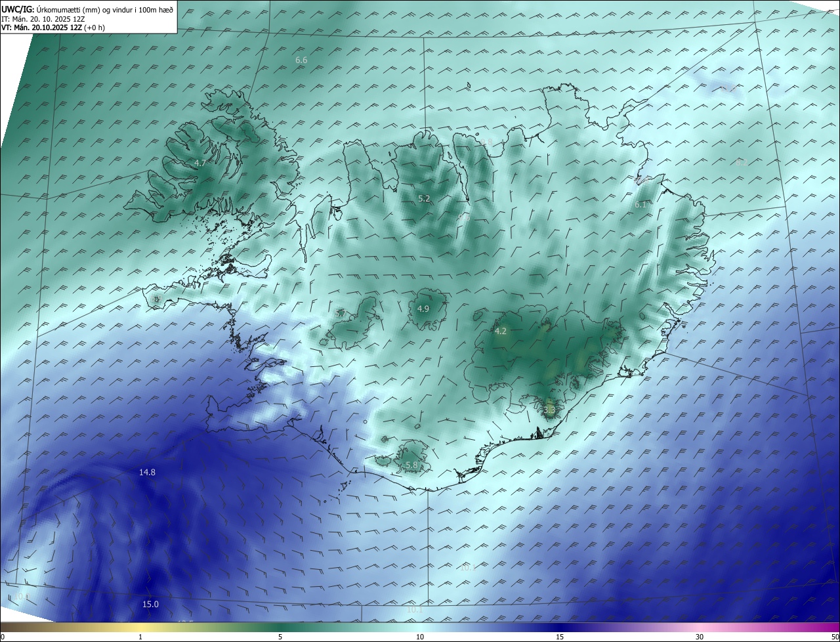Click the color scale tick label 0

point(3,637)
